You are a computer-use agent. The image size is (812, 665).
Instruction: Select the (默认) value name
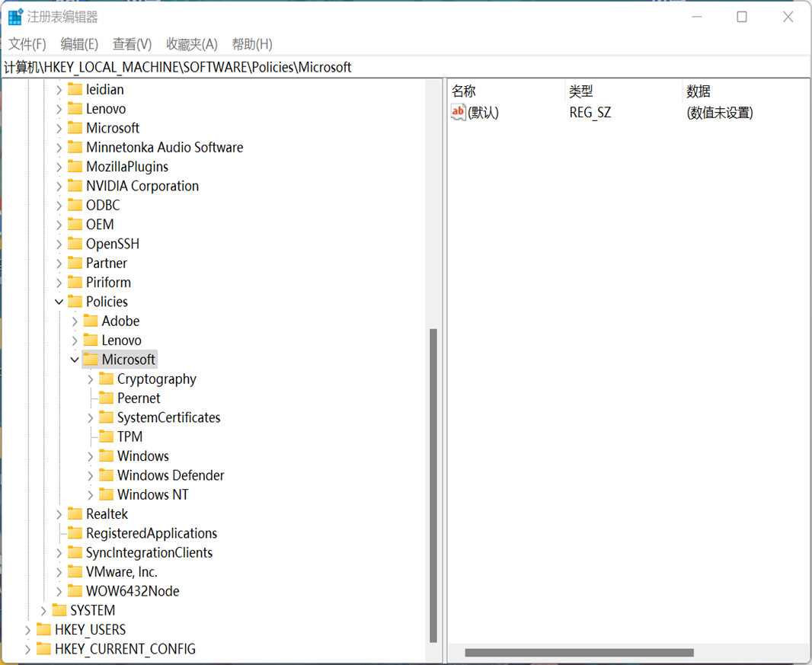point(483,113)
